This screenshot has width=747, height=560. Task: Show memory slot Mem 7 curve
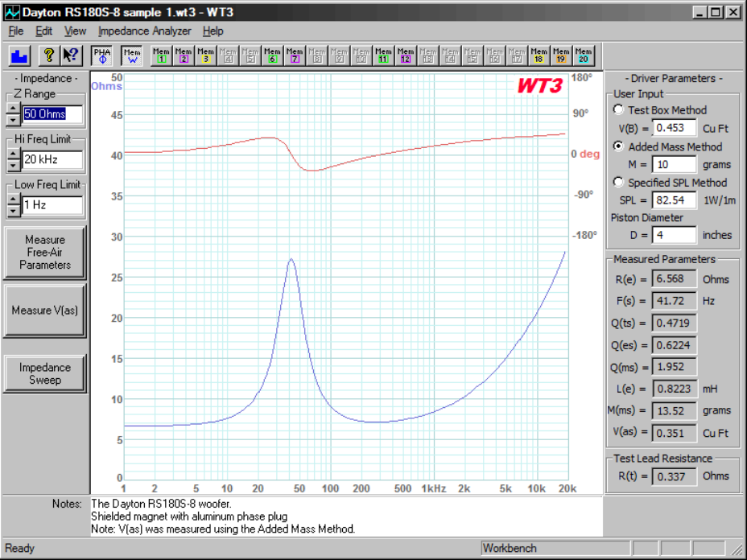coord(295,55)
